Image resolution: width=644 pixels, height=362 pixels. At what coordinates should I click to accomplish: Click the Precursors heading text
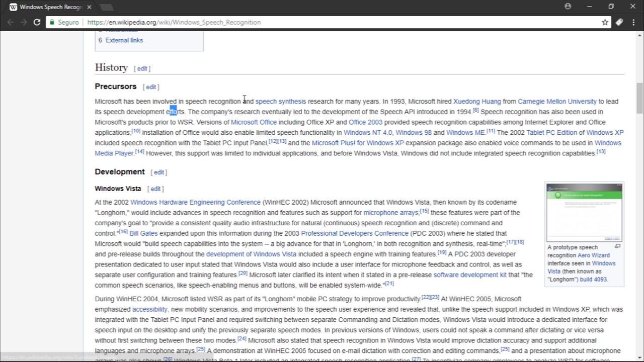tap(115, 86)
